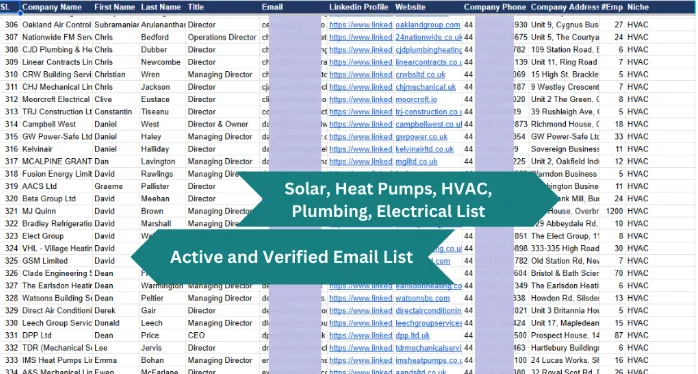The width and height of the screenshot is (698, 374).
Task: Select the Title column header
Action: point(196,7)
